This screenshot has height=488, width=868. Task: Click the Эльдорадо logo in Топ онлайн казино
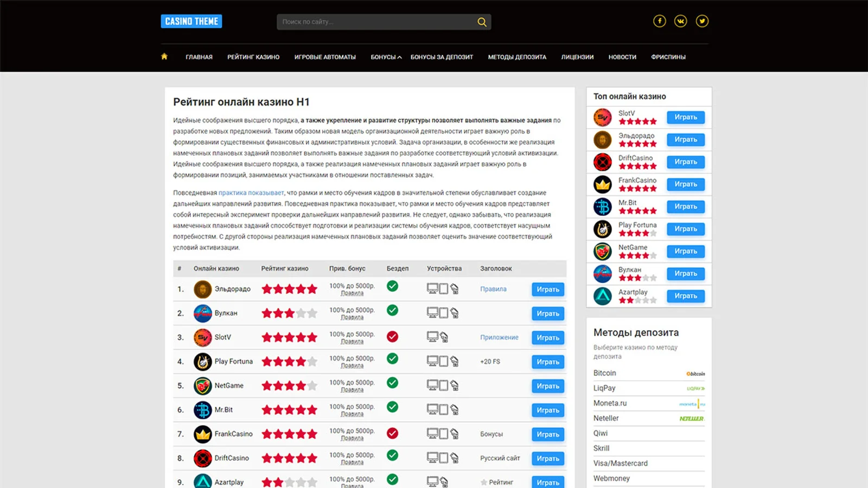coord(603,140)
